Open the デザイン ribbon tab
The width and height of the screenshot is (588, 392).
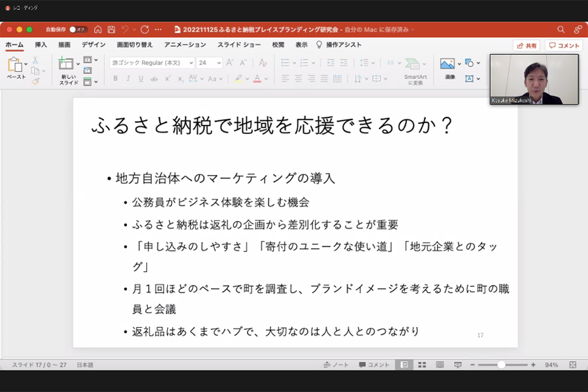pos(93,45)
